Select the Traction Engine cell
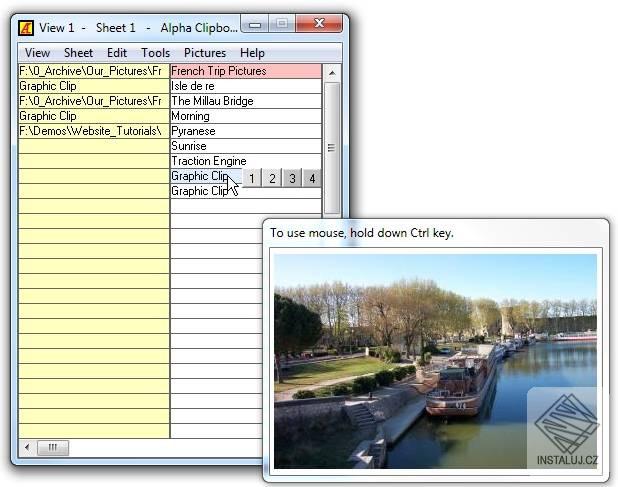Viewport: 618px width, 487px height. click(246, 161)
